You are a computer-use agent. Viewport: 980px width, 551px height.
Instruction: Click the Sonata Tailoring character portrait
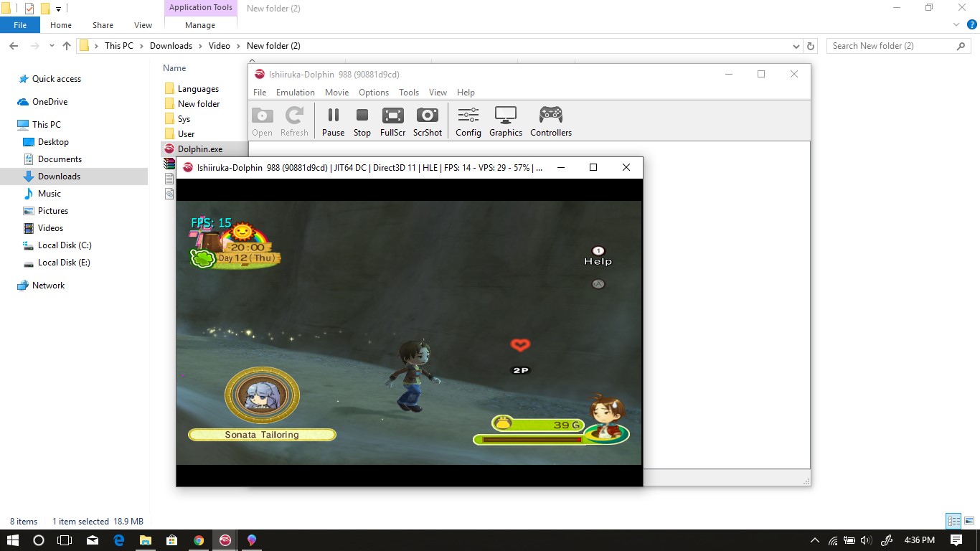pyautogui.click(x=262, y=395)
